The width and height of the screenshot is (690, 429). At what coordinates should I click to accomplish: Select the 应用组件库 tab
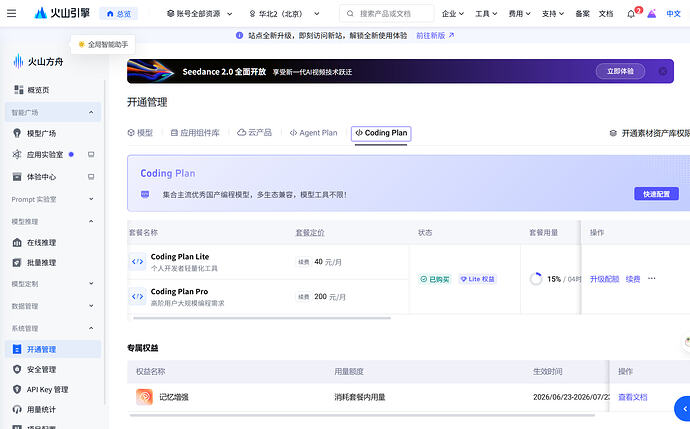point(195,133)
